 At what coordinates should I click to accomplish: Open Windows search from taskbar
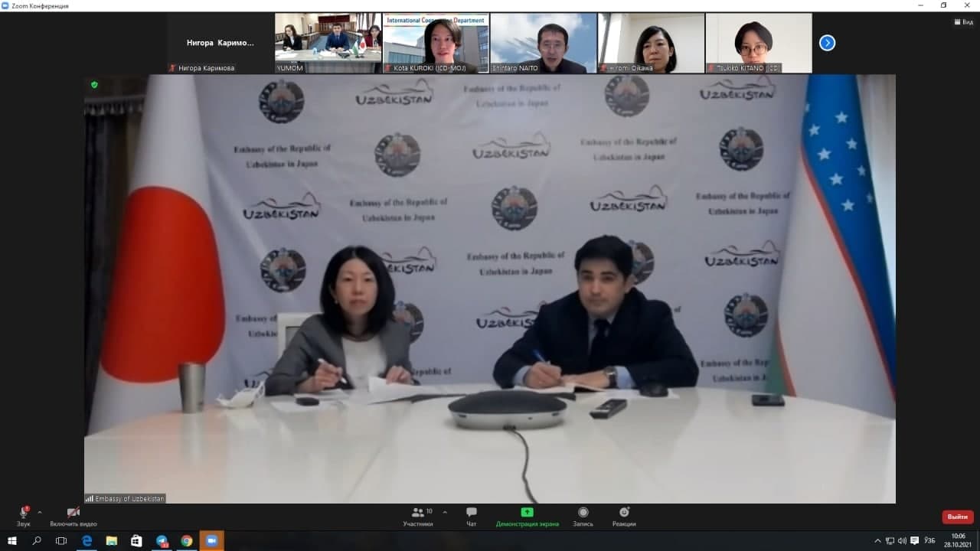37,541
